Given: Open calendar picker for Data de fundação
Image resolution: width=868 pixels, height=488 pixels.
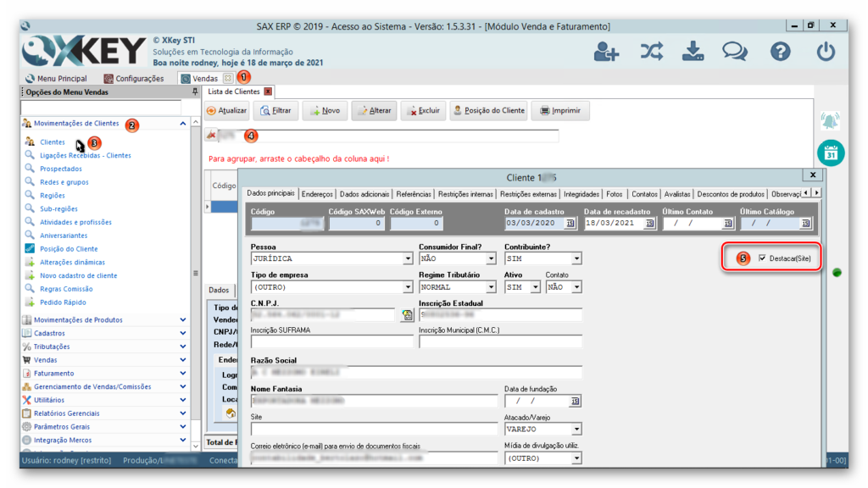Looking at the screenshot, I should pyautogui.click(x=576, y=401).
